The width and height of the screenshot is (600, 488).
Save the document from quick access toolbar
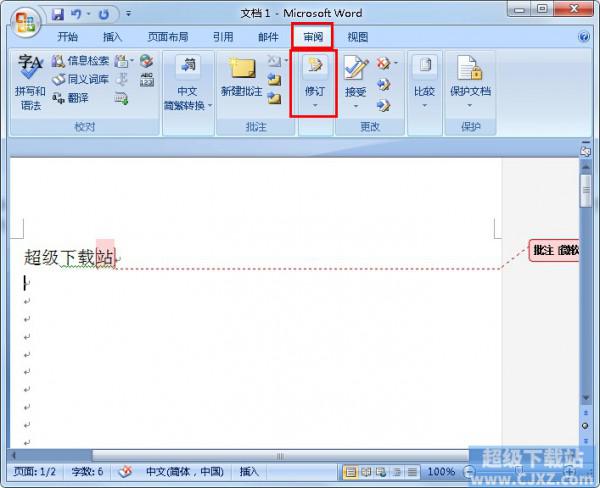pos(58,15)
